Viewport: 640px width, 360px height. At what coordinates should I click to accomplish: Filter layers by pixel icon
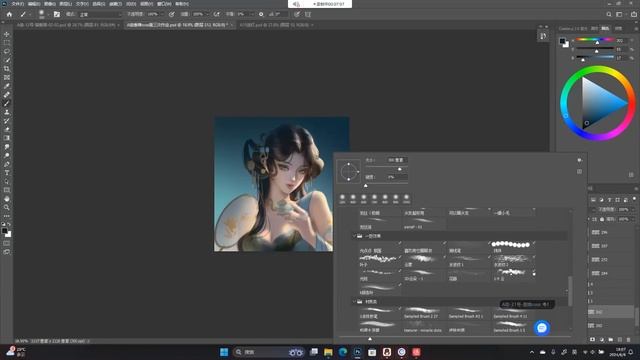[x=593, y=200]
